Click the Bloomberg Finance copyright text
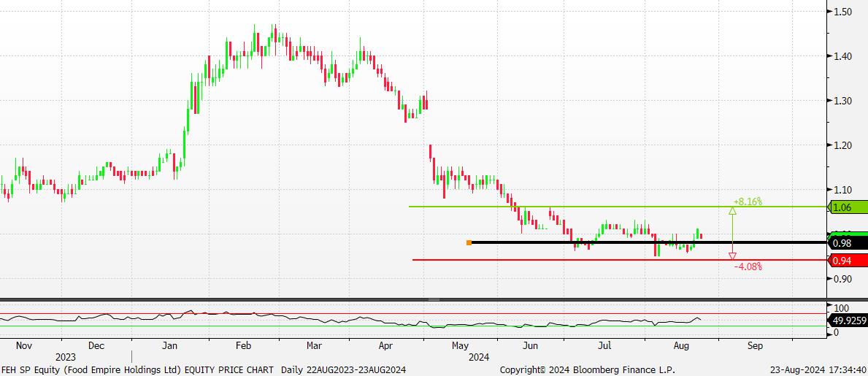This screenshot has width=868, height=376. (x=587, y=370)
